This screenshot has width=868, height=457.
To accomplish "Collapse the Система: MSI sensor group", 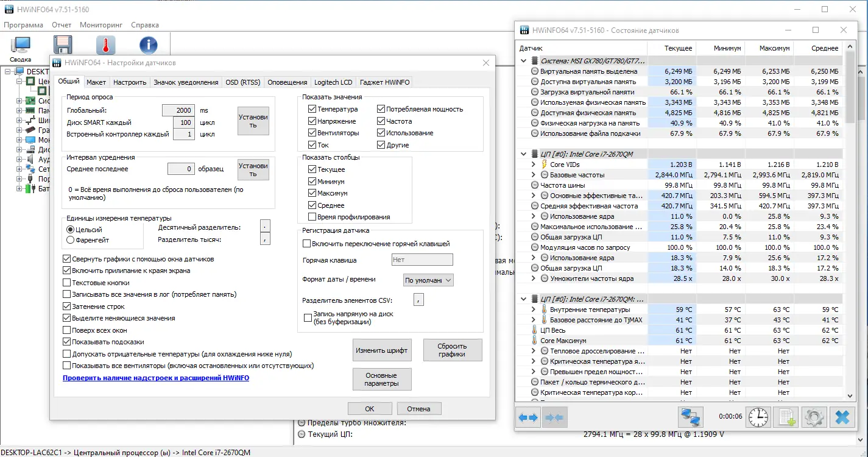I will click(524, 61).
